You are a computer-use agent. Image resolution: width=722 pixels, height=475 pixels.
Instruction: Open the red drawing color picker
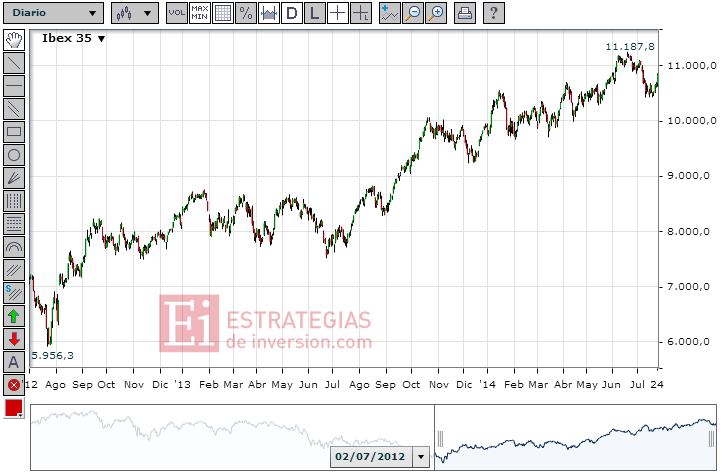(14, 408)
